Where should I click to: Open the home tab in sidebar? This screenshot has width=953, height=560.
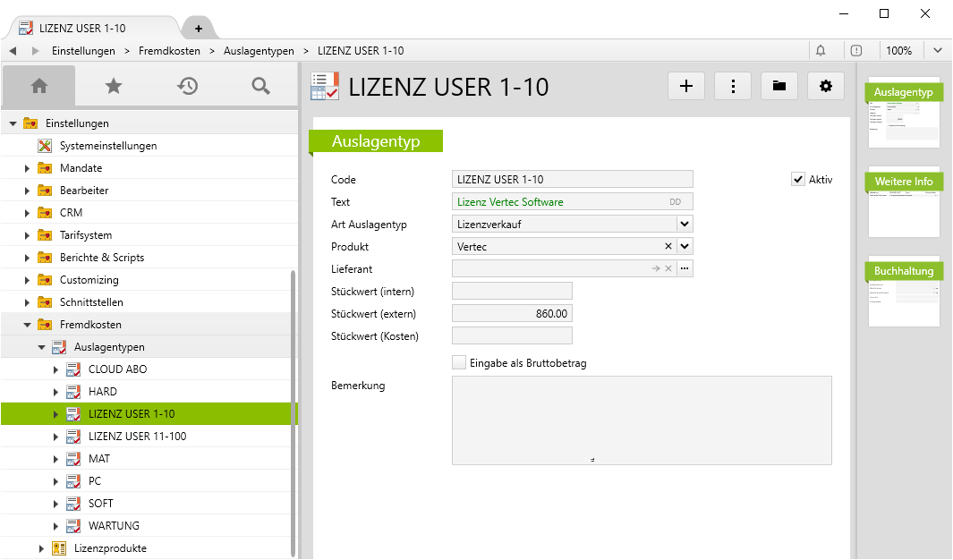[x=39, y=86]
